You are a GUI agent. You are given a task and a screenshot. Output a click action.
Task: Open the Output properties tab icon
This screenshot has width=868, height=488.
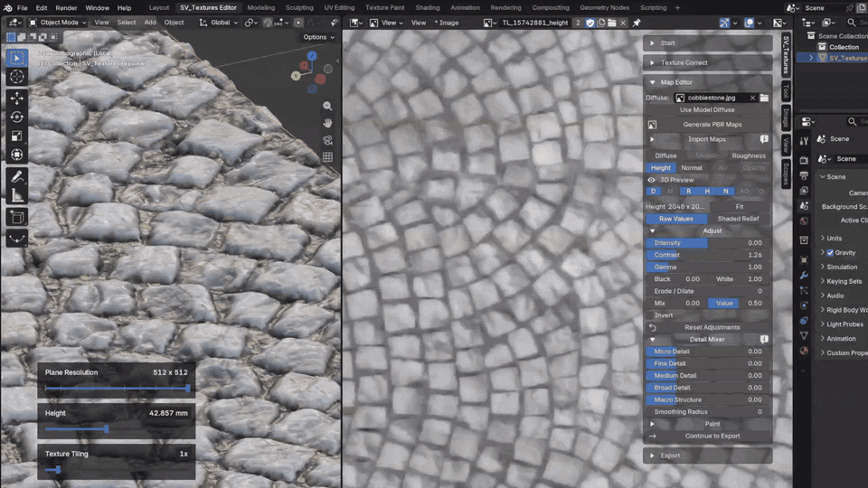(x=804, y=175)
